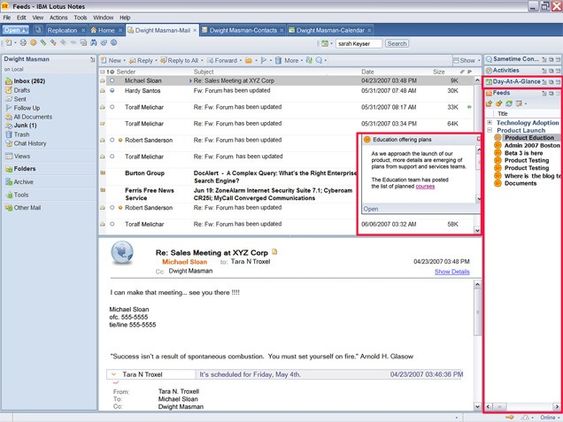Open Chat History in sidebar
This screenshot has height=422, width=563.
tap(30, 143)
